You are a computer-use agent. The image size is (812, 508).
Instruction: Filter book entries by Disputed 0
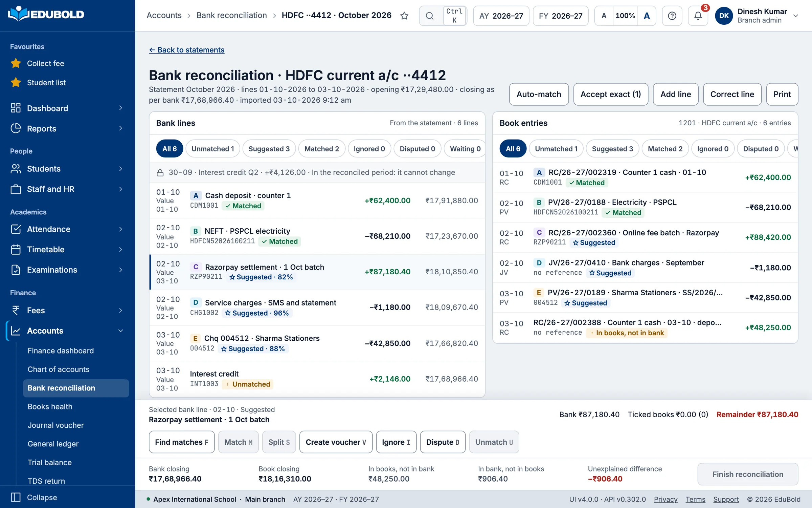pos(761,149)
